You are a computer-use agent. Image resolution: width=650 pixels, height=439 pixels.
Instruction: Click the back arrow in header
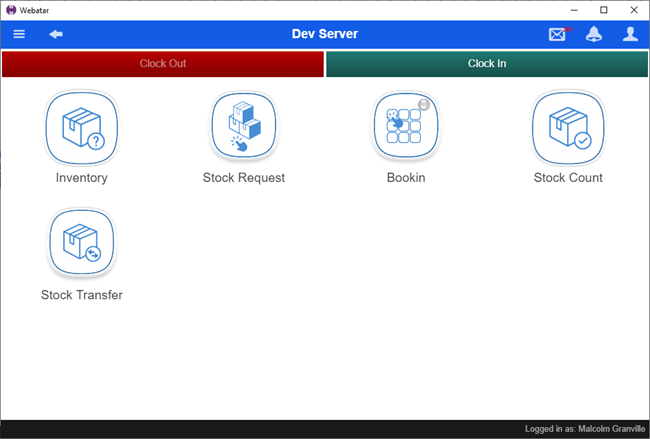[x=56, y=34]
